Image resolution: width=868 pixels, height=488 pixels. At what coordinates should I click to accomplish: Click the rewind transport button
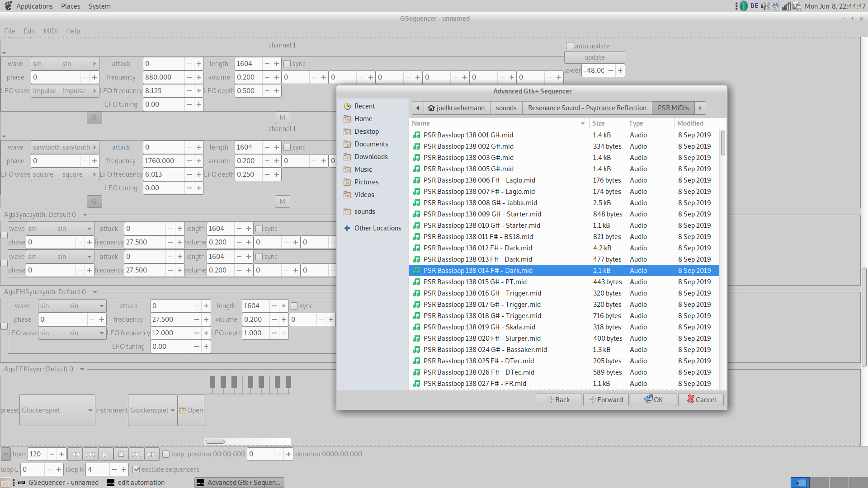click(x=75, y=454)
